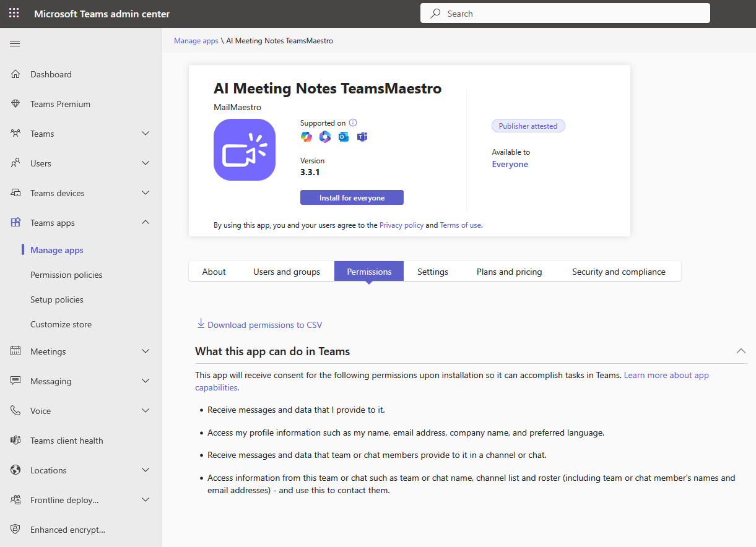Click the Enhanced encryption shield icon
This screenshot has width=756, height=547.
point(16,530)
